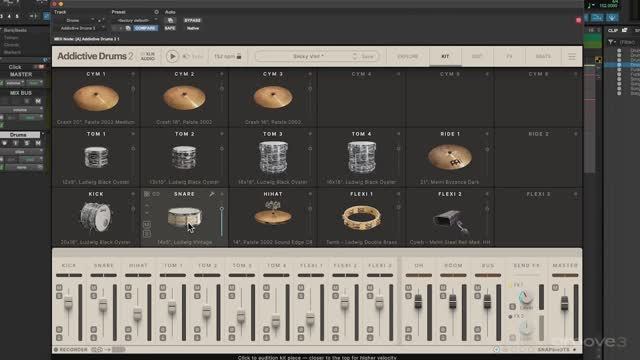Image resolution: width=640 pixels, height=360 pixels.
Task: Open the SNAPshots menu
Action: [556, 350]
